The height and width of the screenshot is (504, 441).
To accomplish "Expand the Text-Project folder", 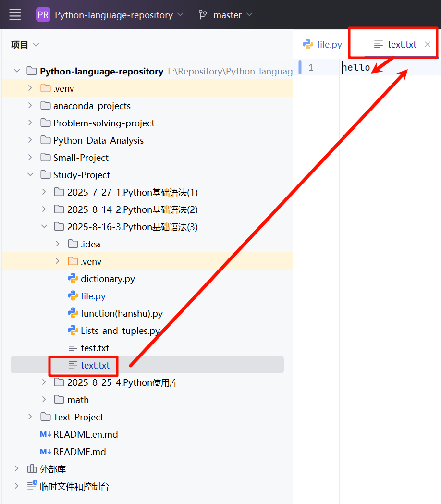I will 30,417.
